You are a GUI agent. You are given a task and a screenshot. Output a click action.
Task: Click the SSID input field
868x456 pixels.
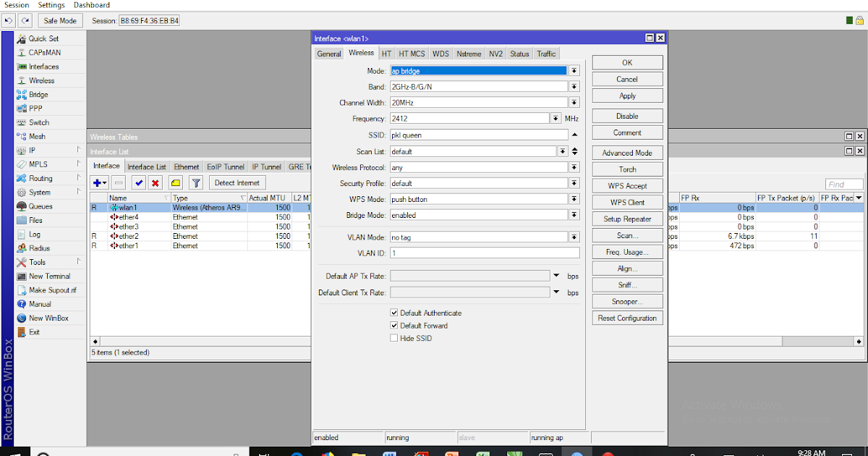pos(479,135)
